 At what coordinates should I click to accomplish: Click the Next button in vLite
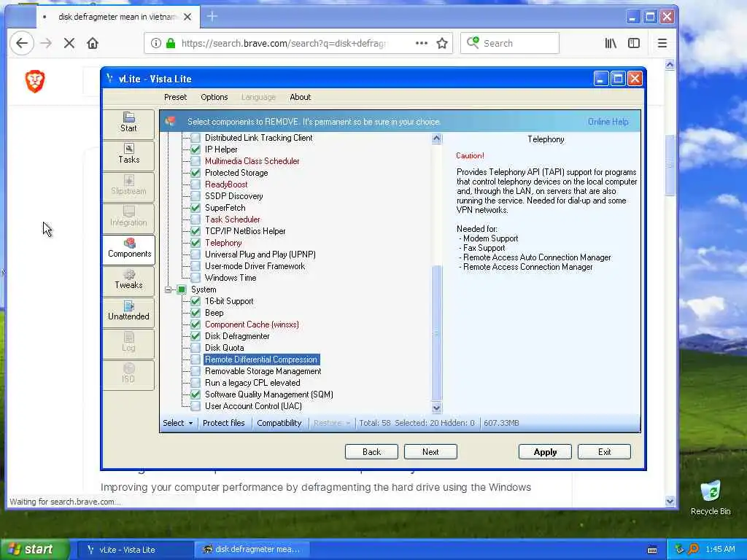pyautogui.click(x=430, y=452)
